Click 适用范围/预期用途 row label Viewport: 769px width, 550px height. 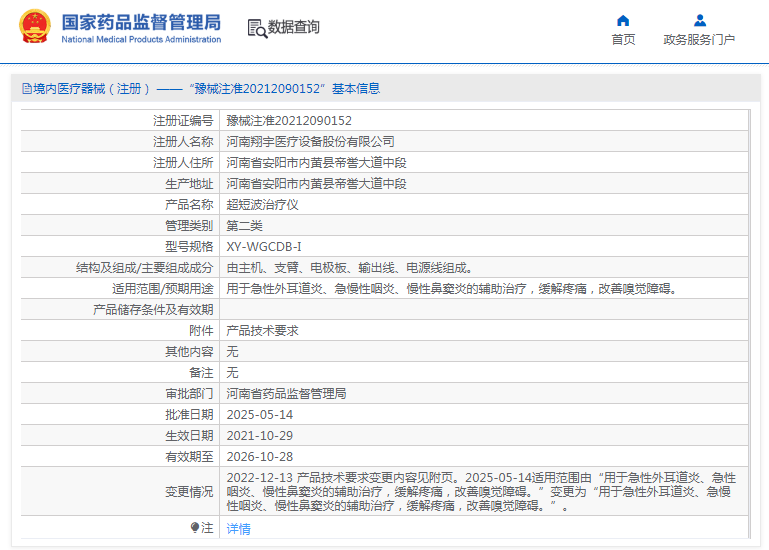coord(163,289)
